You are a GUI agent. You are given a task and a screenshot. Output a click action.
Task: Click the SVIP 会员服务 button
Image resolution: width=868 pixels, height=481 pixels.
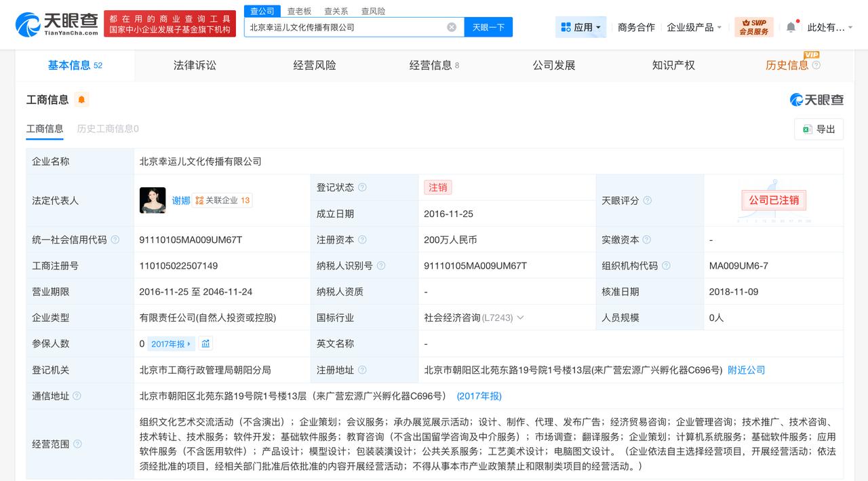tap(753, 27)
